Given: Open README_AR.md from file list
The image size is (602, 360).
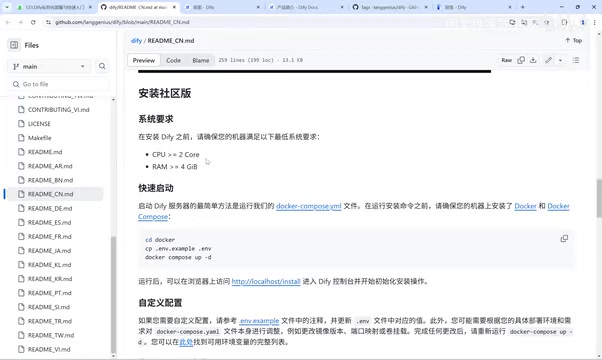Looking at the screenshot, I should point(50,166).
